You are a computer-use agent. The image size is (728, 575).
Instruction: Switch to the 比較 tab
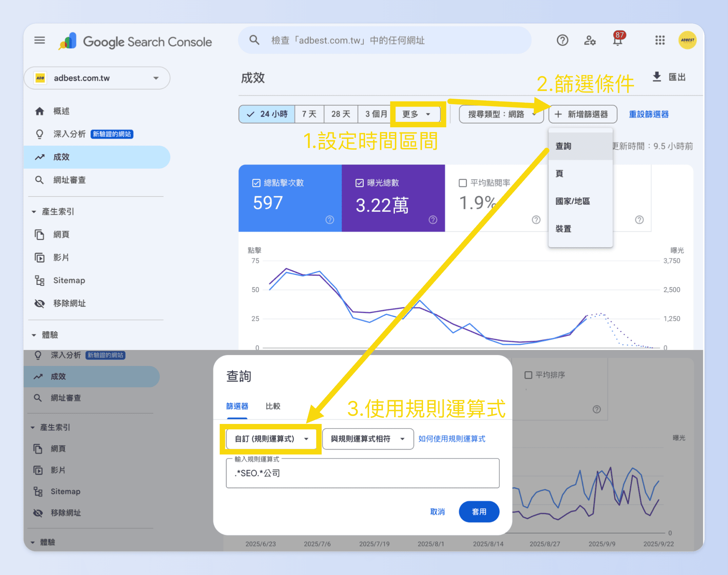(x=272, y=406)
